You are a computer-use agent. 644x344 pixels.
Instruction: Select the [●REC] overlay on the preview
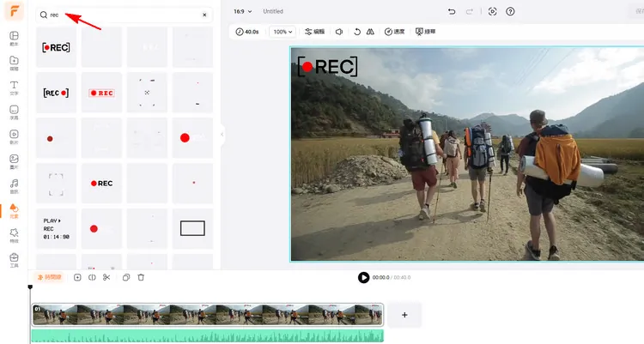[327, 67]
